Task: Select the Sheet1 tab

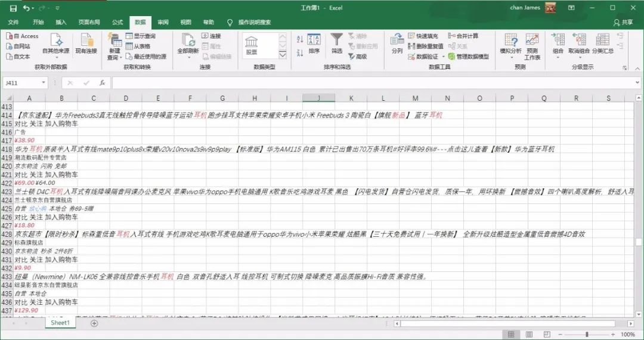Action: 60,323
